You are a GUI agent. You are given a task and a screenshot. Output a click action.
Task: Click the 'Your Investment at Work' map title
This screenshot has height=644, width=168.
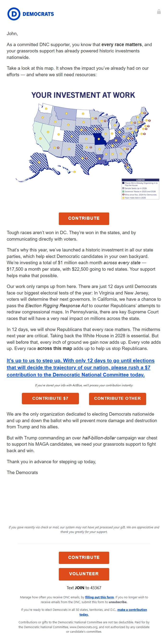[83, 95]
